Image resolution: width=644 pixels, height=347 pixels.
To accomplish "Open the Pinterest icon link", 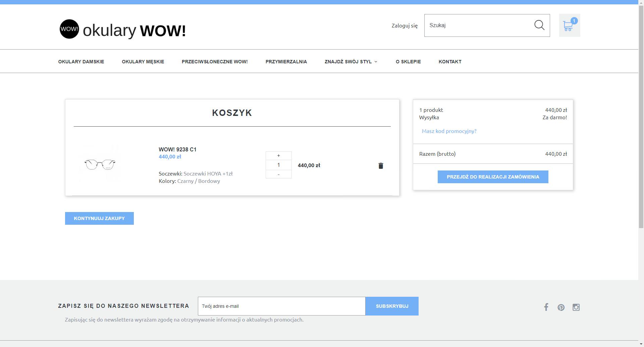I will click(x=561, y=307).
